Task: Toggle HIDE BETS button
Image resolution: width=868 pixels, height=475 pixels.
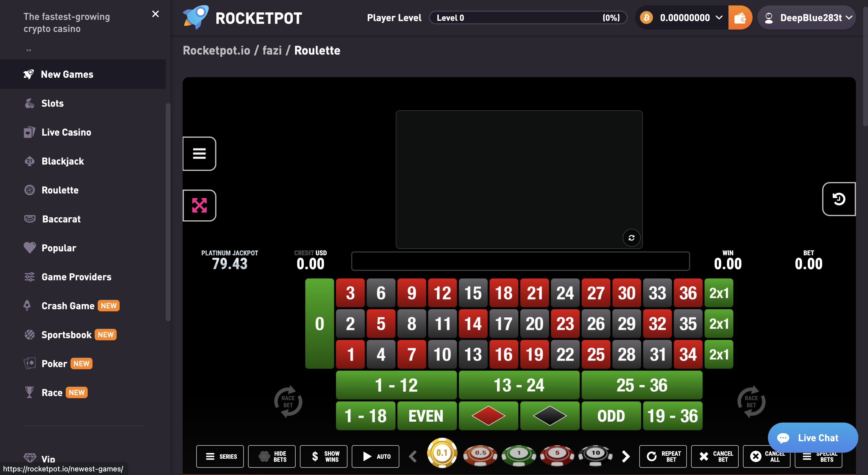Action: point(272,457)
